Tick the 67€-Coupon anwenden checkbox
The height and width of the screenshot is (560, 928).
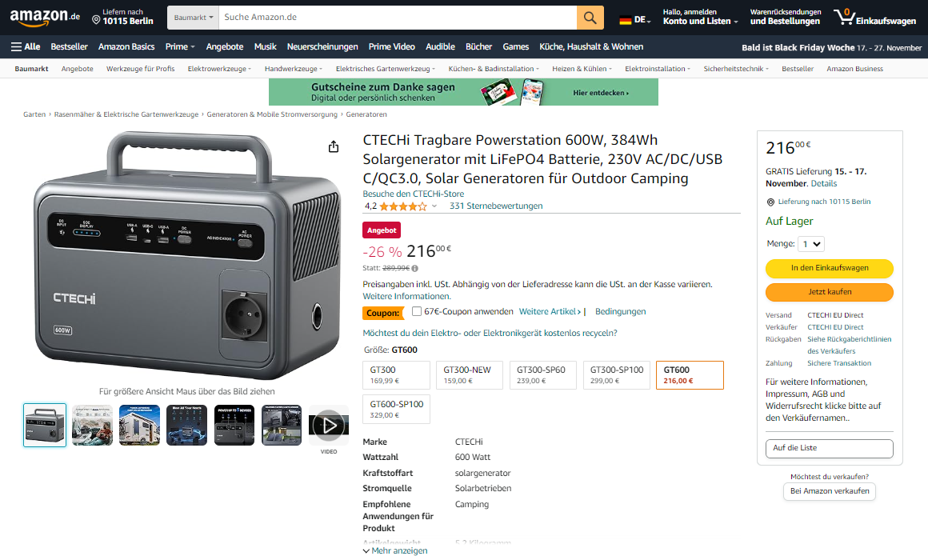[417, 311]
